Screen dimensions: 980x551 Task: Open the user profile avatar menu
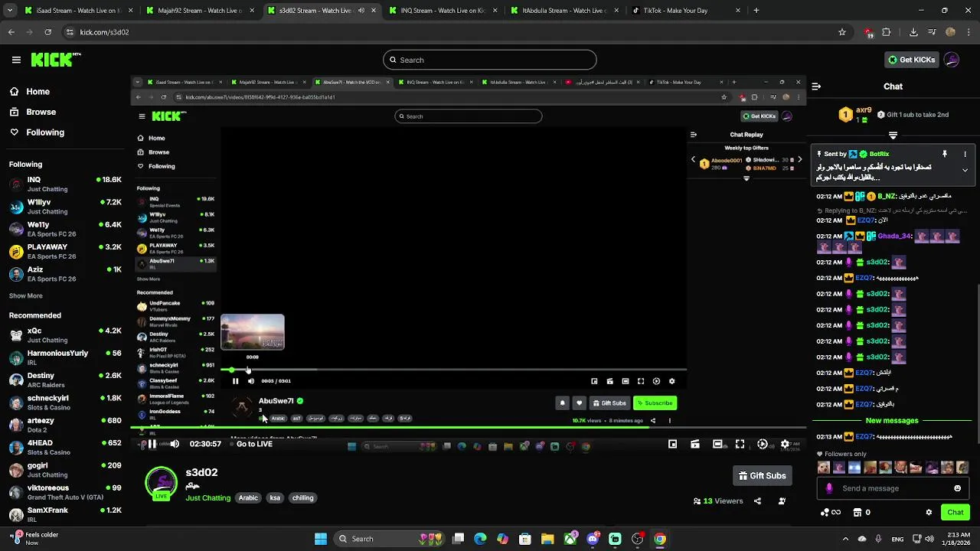pyautogui.click(x=952, y=60)
